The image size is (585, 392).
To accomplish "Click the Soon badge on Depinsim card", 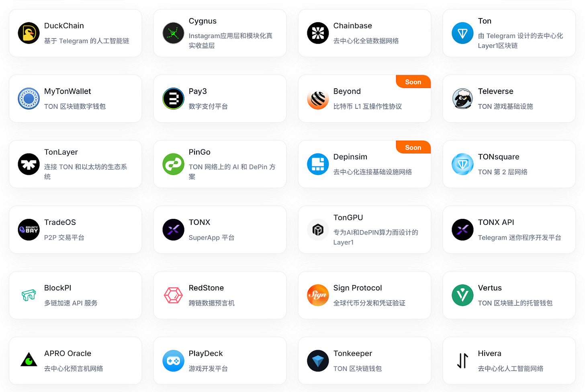I will coord(413,147).
